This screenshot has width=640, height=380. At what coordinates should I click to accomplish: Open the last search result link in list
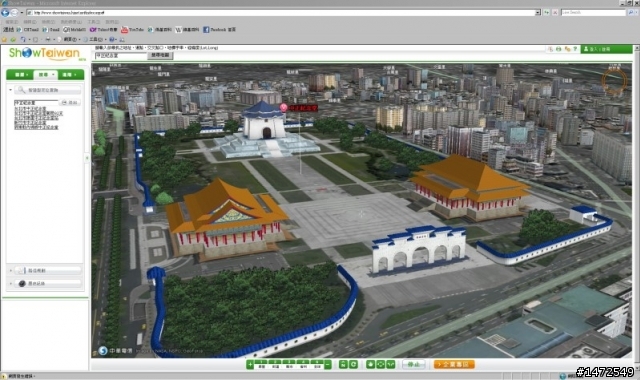click(36, 127)
